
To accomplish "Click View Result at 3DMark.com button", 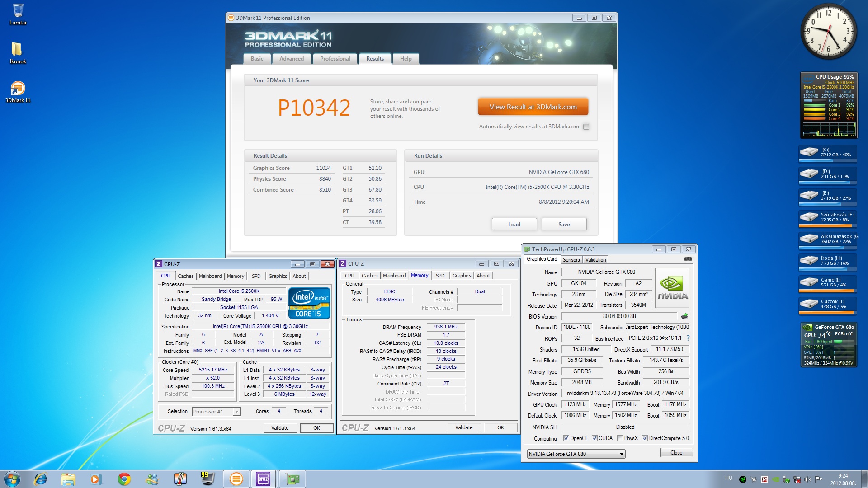I will pyautogui.click(x=533, y=107).
